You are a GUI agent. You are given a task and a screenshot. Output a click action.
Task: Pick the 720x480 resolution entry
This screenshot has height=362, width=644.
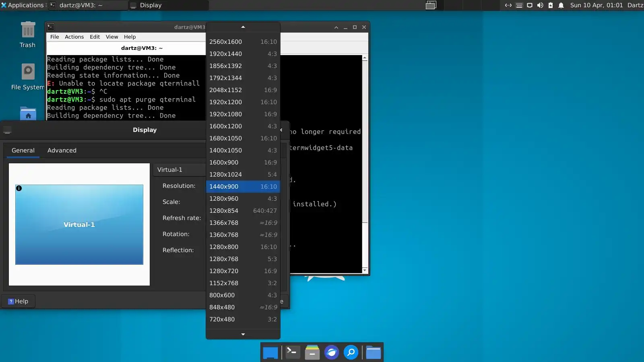243,319
